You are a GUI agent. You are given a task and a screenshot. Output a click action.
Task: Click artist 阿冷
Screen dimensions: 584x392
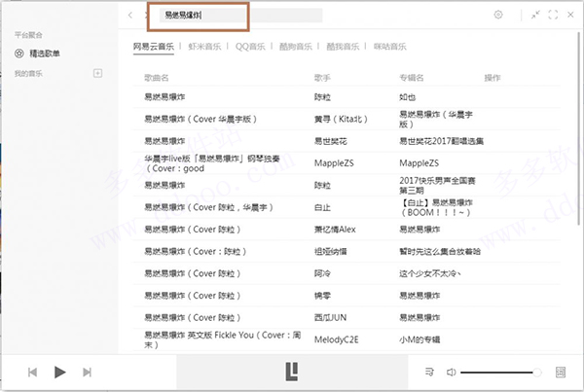pos(322,273)
